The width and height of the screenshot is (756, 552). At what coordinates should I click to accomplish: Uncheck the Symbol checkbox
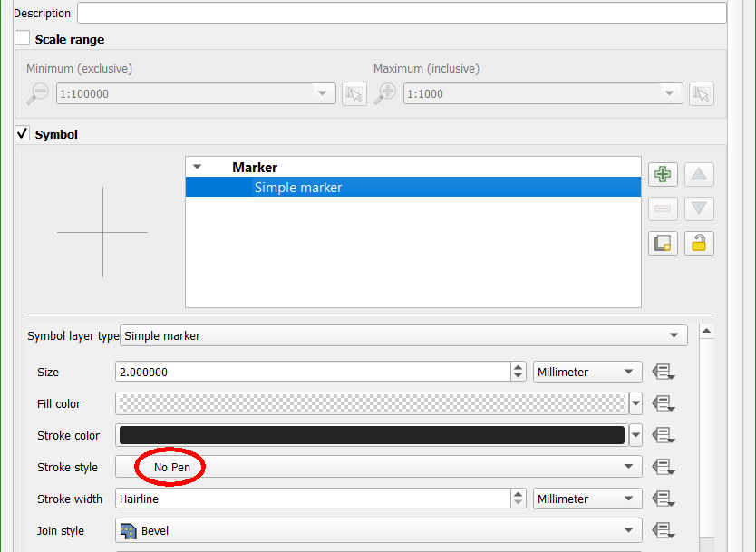(x=22, y=133)
